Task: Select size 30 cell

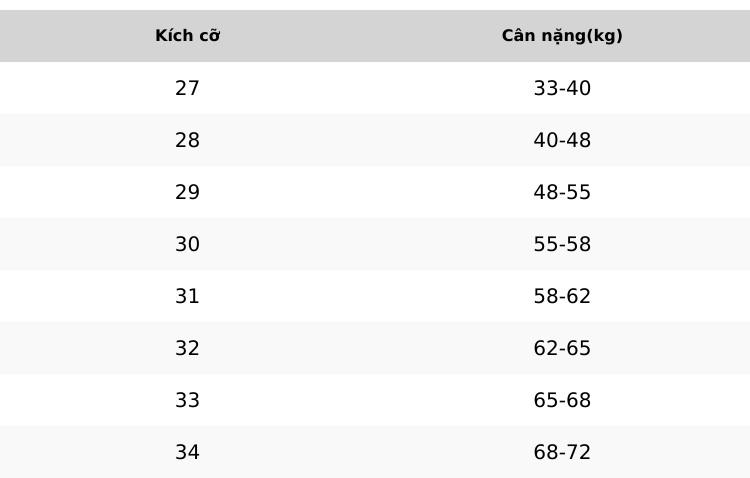Action: point(188,244)
